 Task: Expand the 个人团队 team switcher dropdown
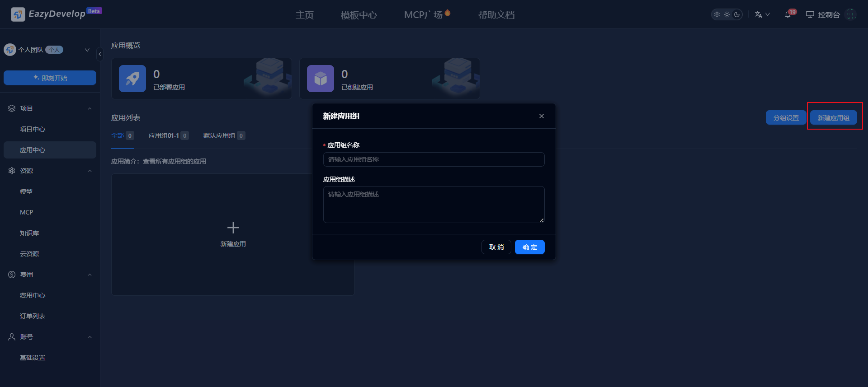(87, 50)
